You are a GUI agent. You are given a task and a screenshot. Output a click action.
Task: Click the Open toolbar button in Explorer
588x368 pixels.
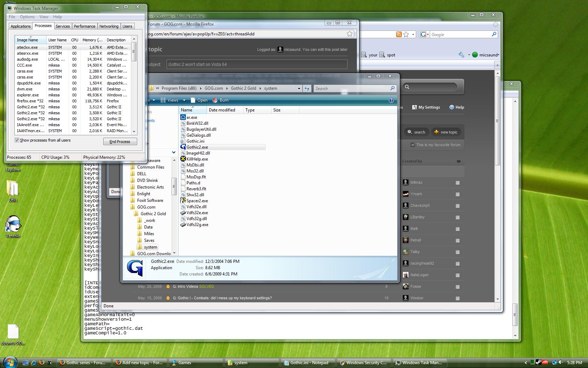click(199, 100)
